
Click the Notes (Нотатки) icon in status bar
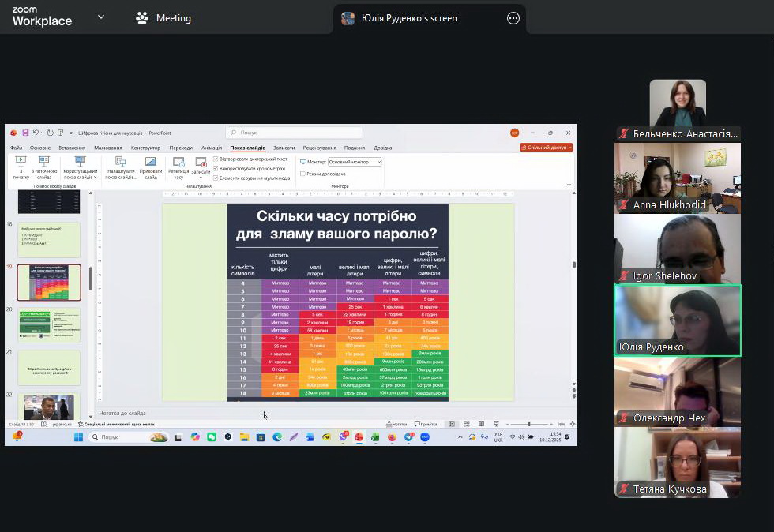(394, 424)
